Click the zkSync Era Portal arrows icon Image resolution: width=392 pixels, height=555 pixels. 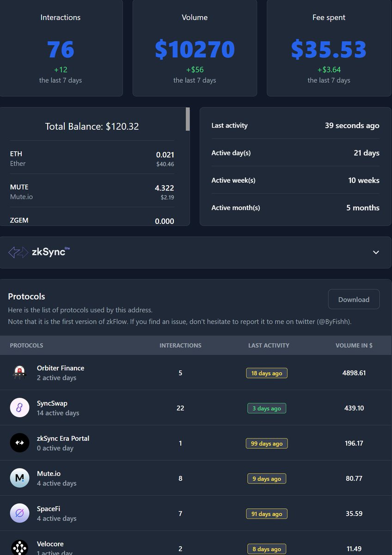click(x=19, y=443)
